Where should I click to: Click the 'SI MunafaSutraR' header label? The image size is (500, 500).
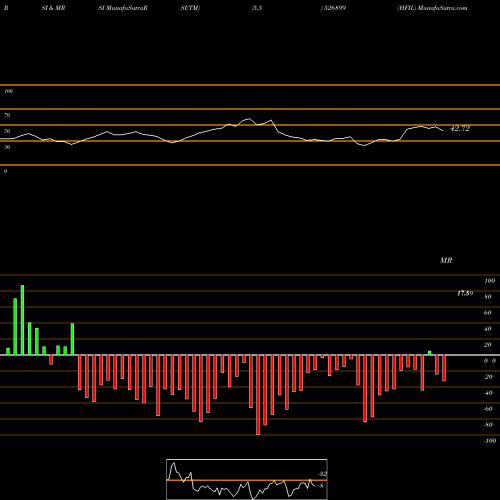pos(123,8)
